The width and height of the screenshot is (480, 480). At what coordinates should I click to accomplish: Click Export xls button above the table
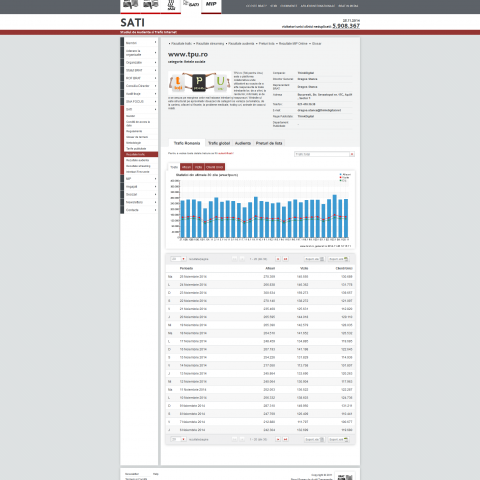pos(315,259)
